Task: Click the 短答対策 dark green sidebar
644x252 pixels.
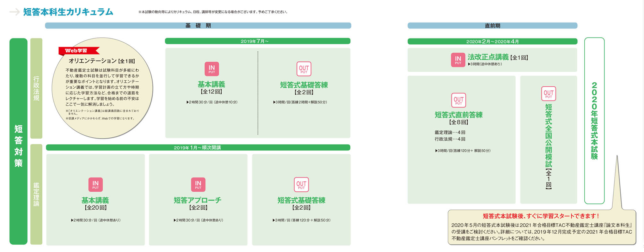Action: (x=18, y=141)
